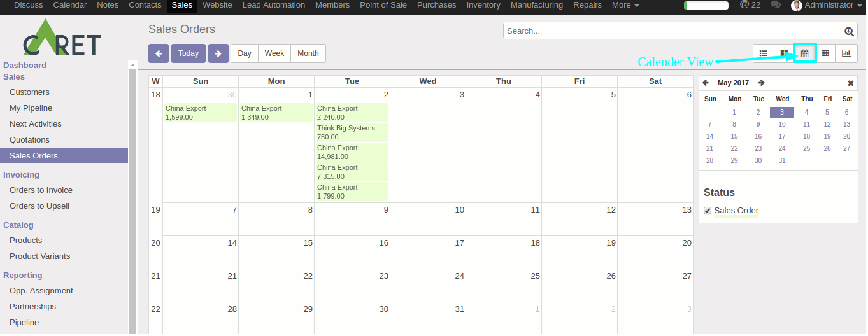Switch to list view icon

pyautogui.click(x=764, y=53)
